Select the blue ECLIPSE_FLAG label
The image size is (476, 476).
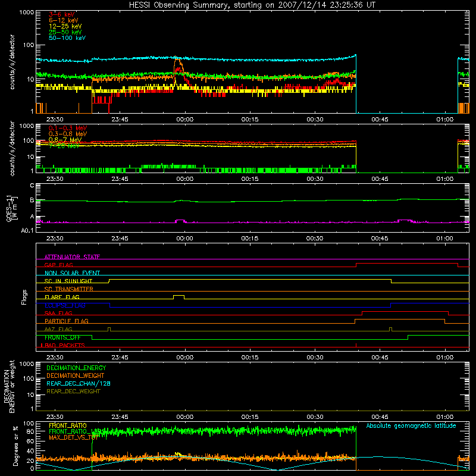coord(65,305)
